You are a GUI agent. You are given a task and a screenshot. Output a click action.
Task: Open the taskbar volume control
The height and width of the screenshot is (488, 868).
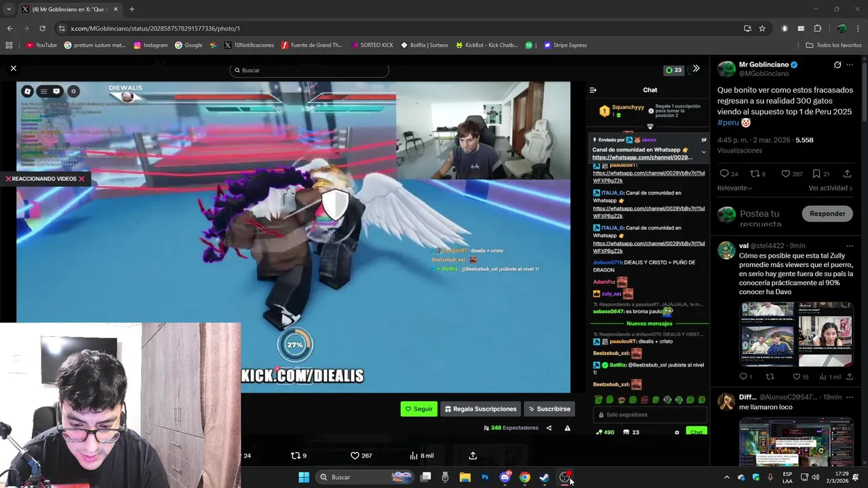click(x=814, y=477)
